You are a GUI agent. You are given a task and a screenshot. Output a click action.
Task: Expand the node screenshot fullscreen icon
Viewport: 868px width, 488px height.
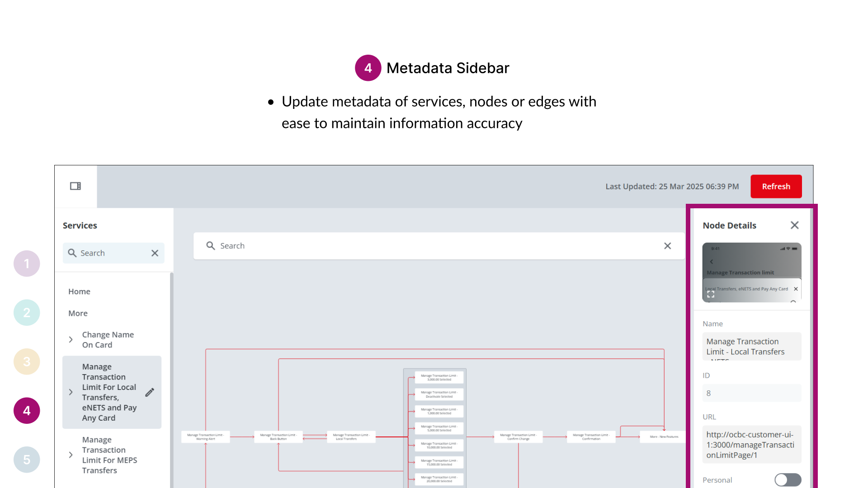coord(711,294)
